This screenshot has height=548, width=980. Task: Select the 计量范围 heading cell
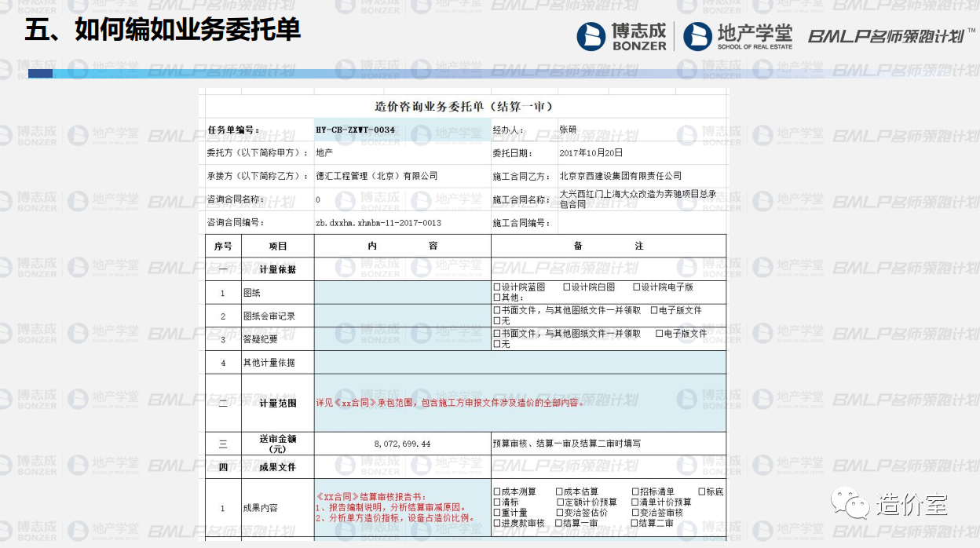278,403
